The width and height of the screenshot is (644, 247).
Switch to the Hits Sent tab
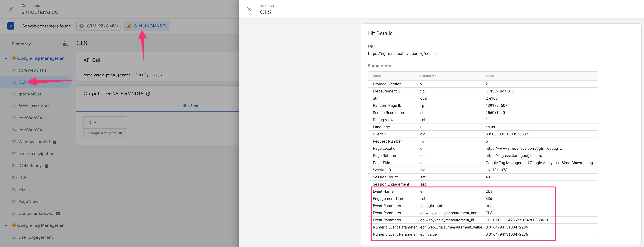pos(190,106)
